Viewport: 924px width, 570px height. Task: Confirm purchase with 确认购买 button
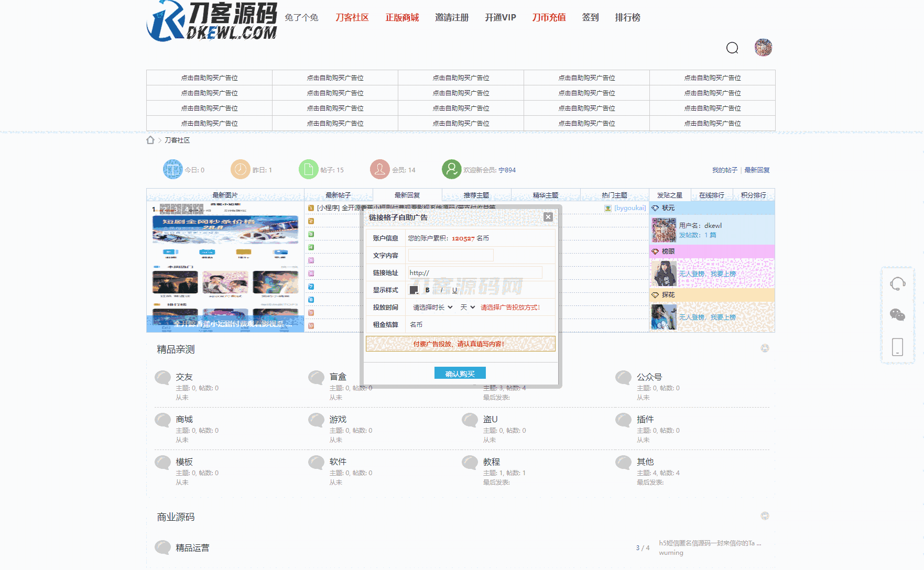tap(460, 373)
